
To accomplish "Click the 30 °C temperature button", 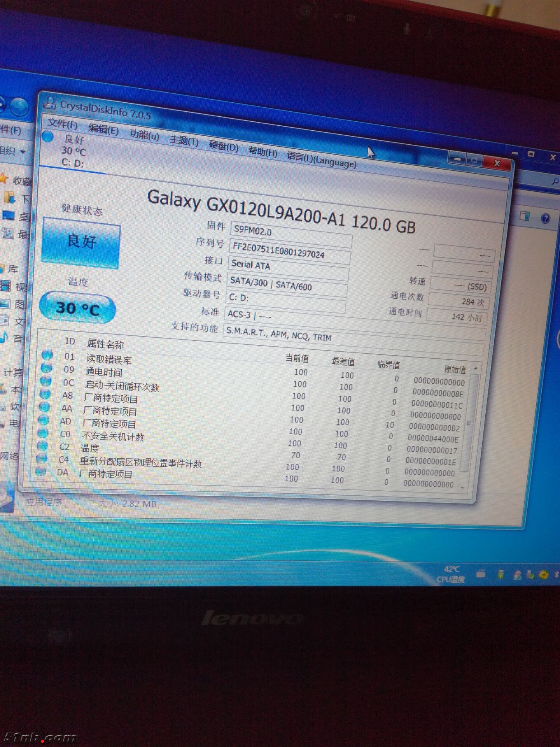I will (x=77, y=309).
